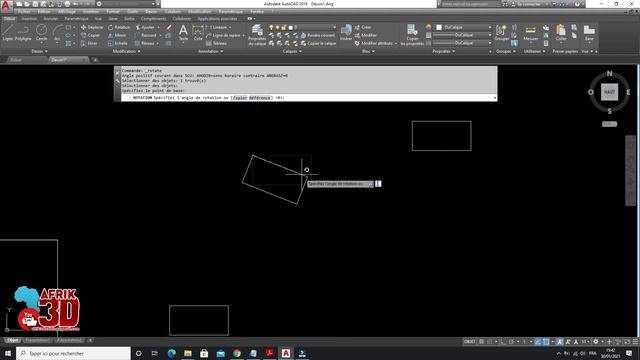Open the Fichier menu
This screenshot has width=640, height=360.
(x=24, y=11)
